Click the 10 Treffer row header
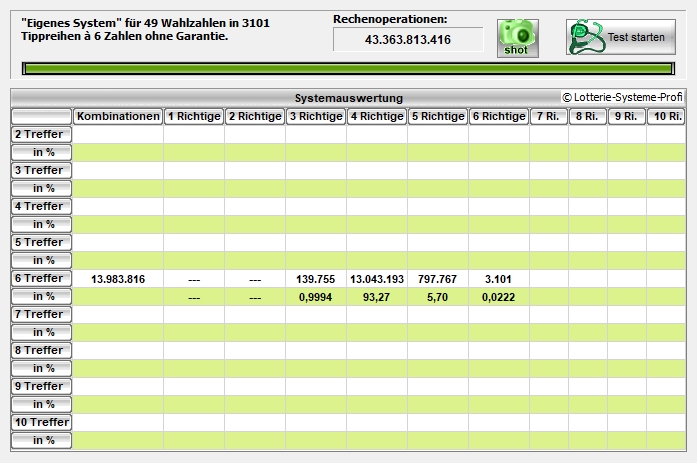Image resolution: width=697 pixels, height=463 pixels. point(41,422)
